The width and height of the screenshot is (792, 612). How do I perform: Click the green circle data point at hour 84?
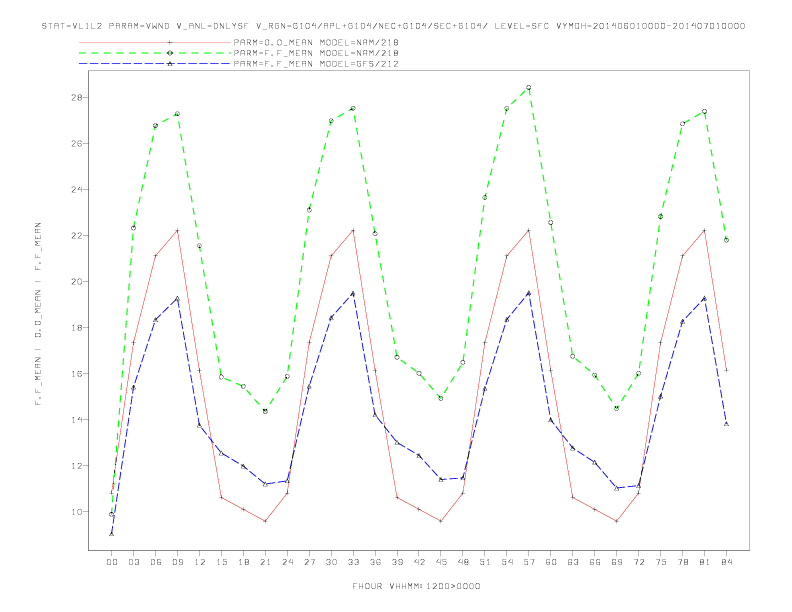[726, 240]
